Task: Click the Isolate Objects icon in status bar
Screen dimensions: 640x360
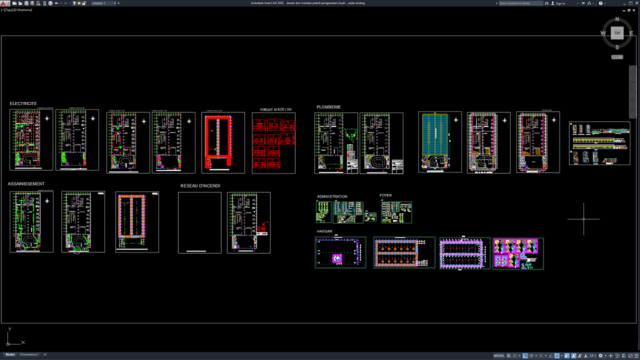Action: point(617,356)
